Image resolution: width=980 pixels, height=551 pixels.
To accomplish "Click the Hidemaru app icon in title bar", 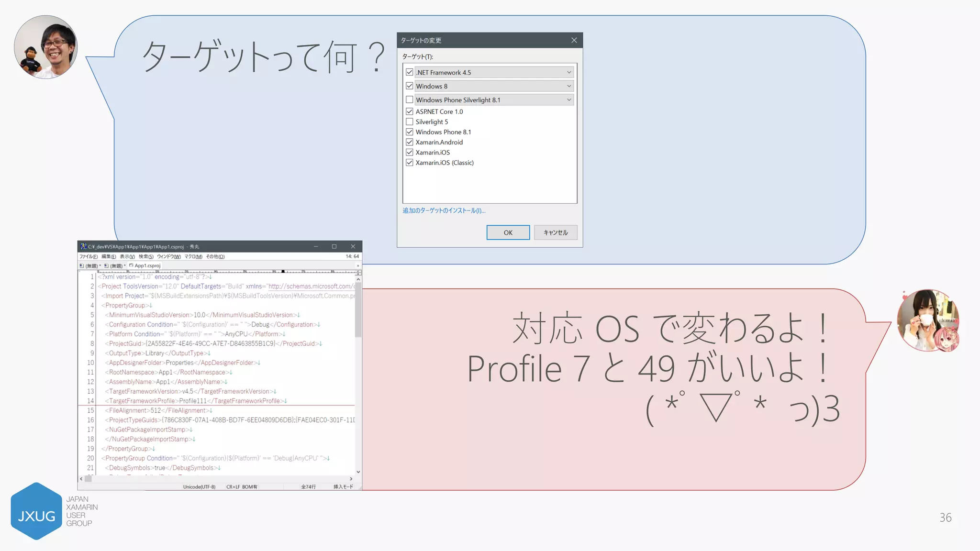I will click(x=83, y=247).
